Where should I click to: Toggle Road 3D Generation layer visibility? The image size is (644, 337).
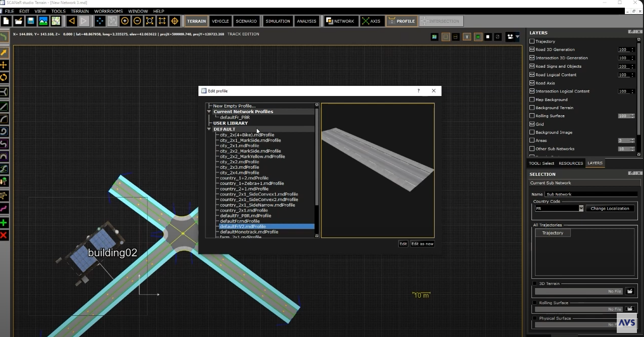pos(532,50)
